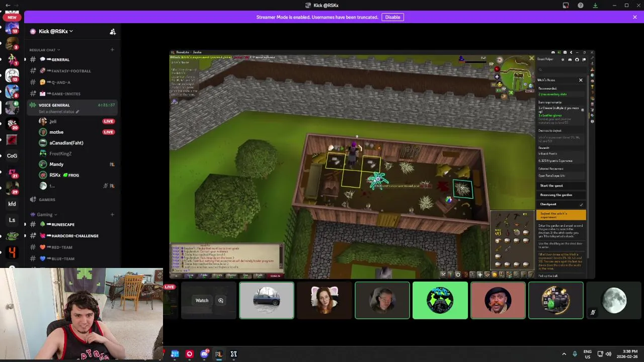Click the green download update icon
Viewport: 644px width, 362px height.
pyautogui.click(x=595, y=6)
